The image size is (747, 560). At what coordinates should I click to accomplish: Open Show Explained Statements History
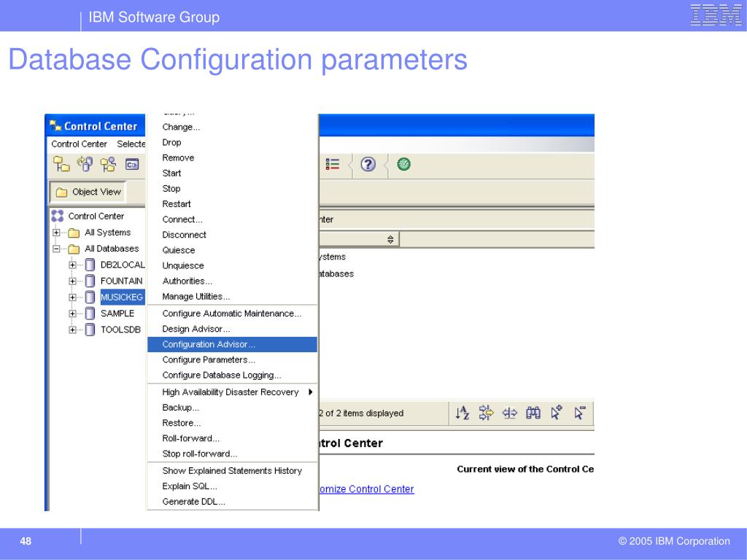coord(233,470)
